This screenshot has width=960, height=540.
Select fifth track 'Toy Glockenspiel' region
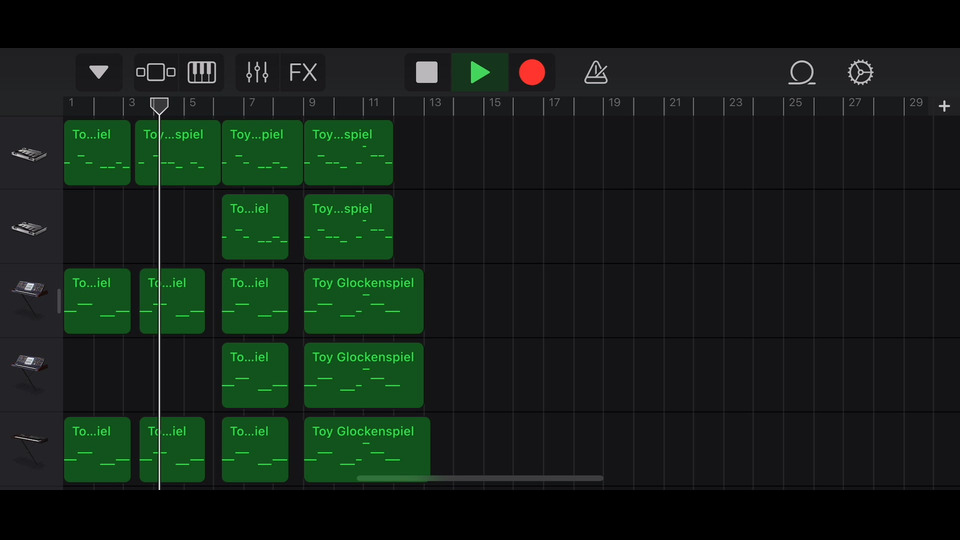pyautogui.click(x=367, y=449)
